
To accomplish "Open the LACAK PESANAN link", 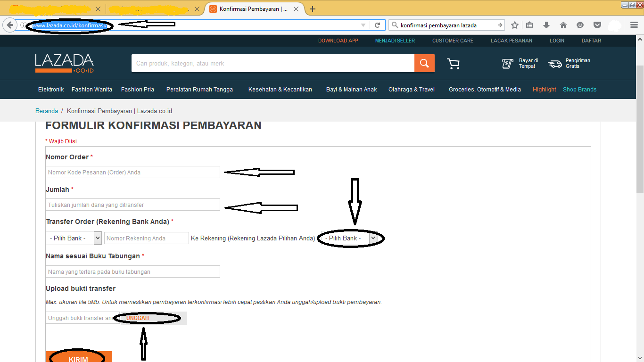I will click(512, 41).
